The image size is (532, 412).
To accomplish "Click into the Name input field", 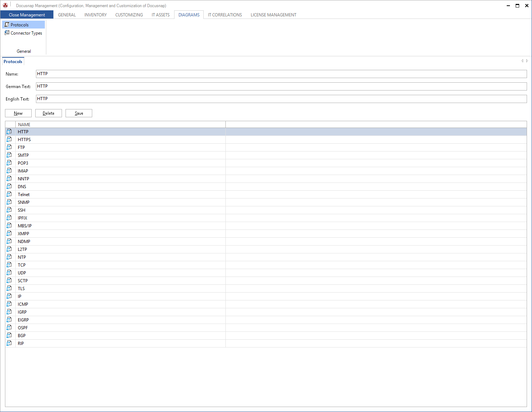I will tap(281, 74).
